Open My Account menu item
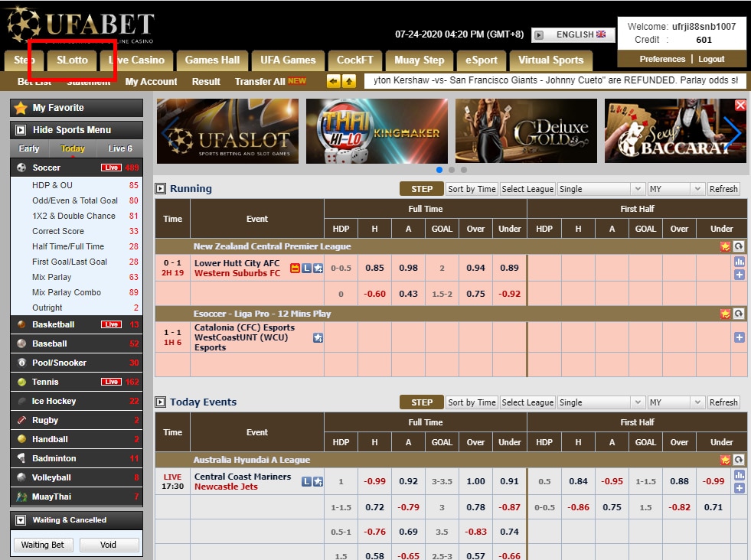Image resolution: width=751 pixels, height=560 pixels. point(151,82)
